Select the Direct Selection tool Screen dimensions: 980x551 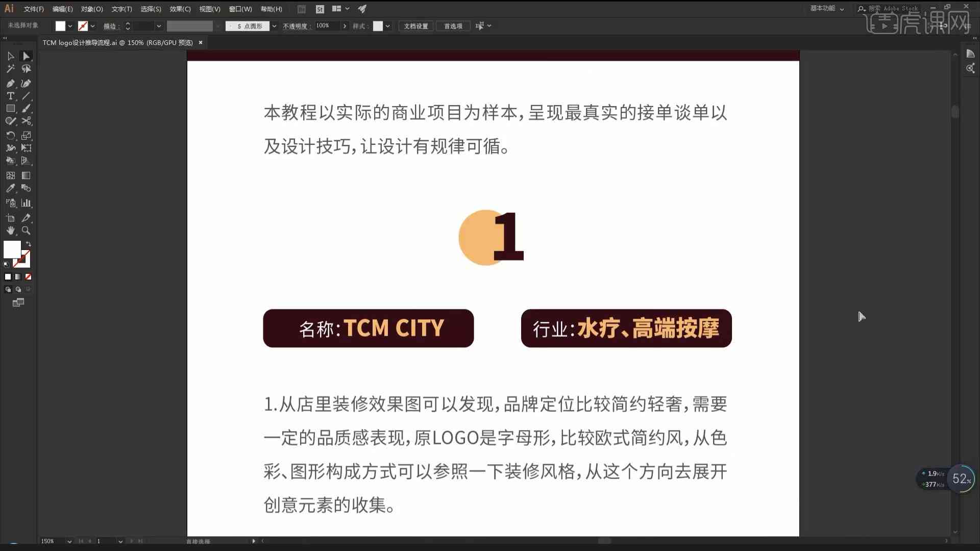click(26, 56)
